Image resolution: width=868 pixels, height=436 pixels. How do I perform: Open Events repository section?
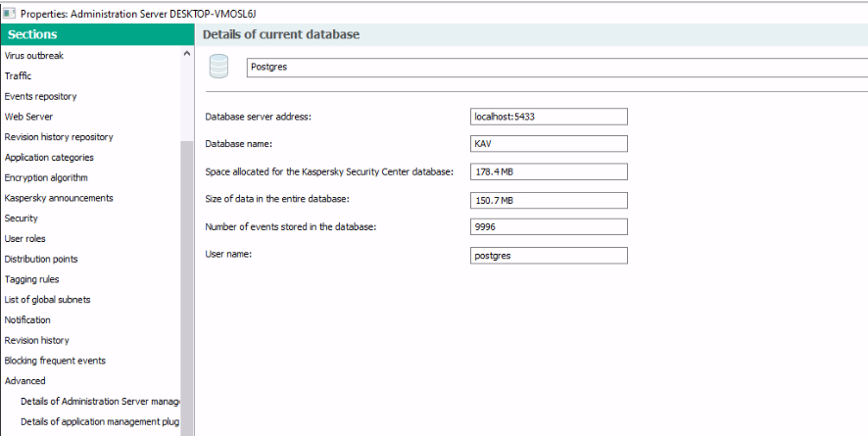(40, 96)
